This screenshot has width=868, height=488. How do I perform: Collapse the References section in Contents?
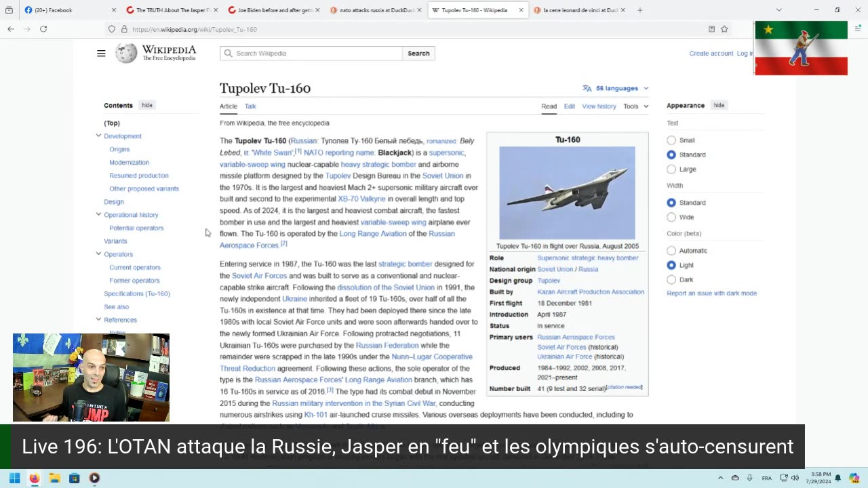click(98, 320)
